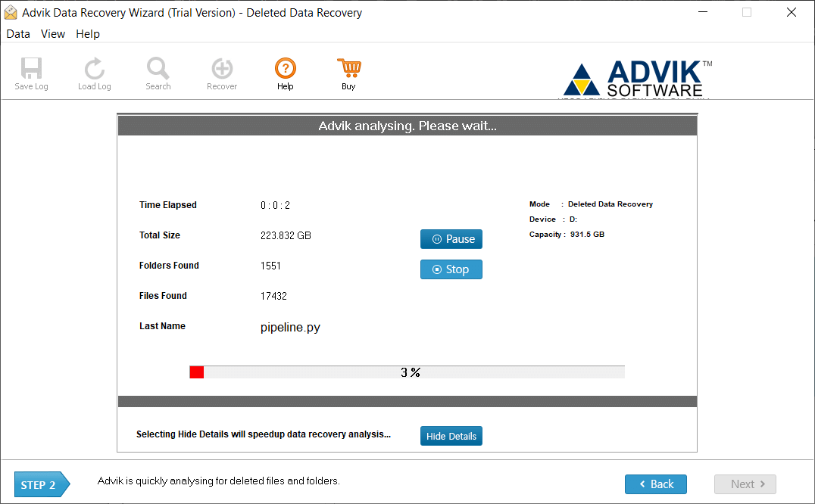815x504 pixels.
Task: Click the Buy shopping cart icon
Action: [x=348, y=68]
